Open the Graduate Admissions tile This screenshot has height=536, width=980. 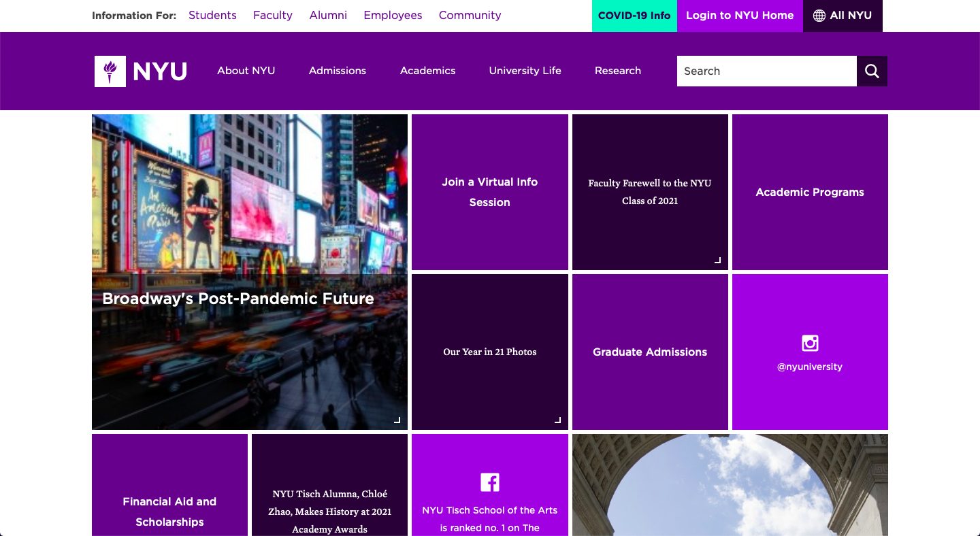pos(650,352)
